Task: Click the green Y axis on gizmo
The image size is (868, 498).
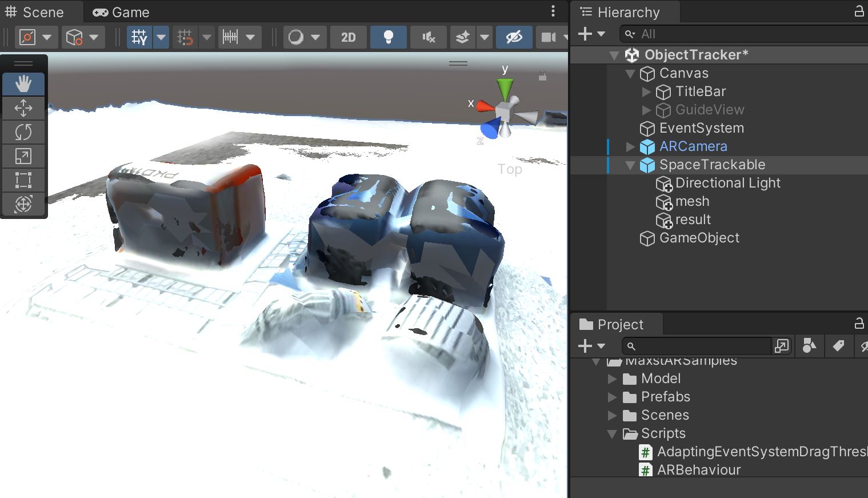Action: pos(505,89)
